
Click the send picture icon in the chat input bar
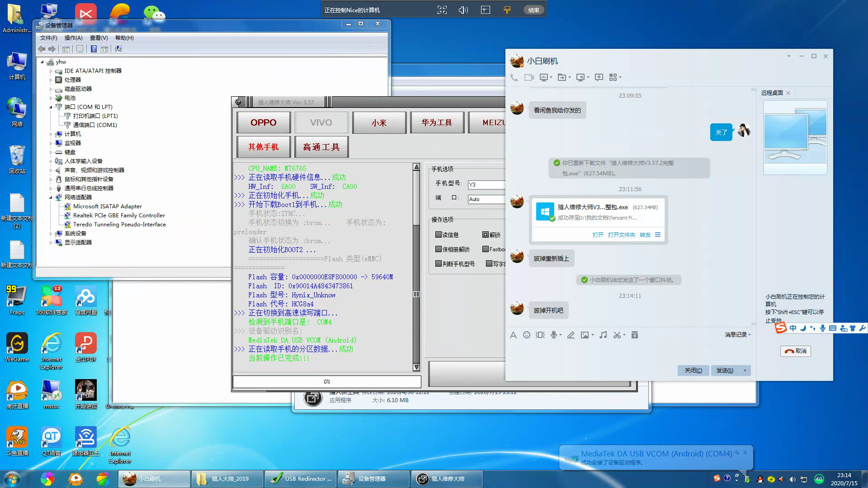click(x=585, y=335)
